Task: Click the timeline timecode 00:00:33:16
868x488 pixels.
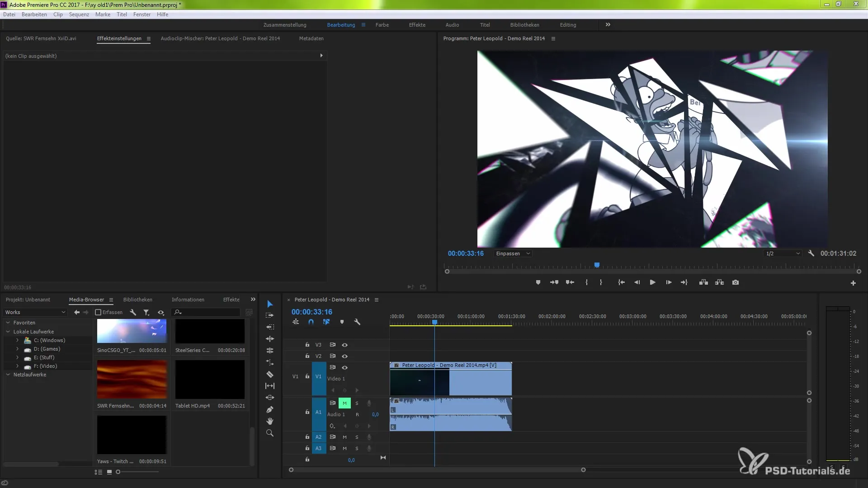Action: pyautogui.click(x=311, y=312)
